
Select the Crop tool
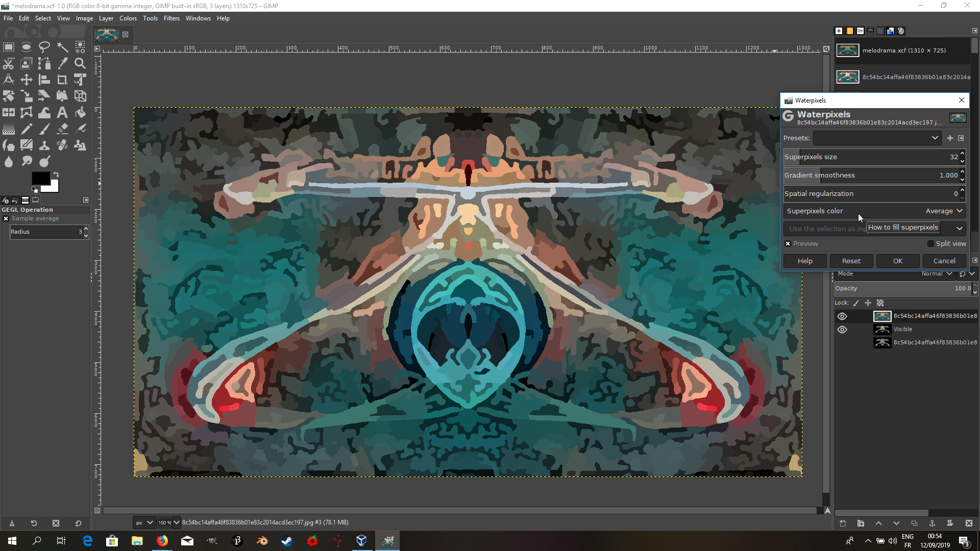(62, 80)
